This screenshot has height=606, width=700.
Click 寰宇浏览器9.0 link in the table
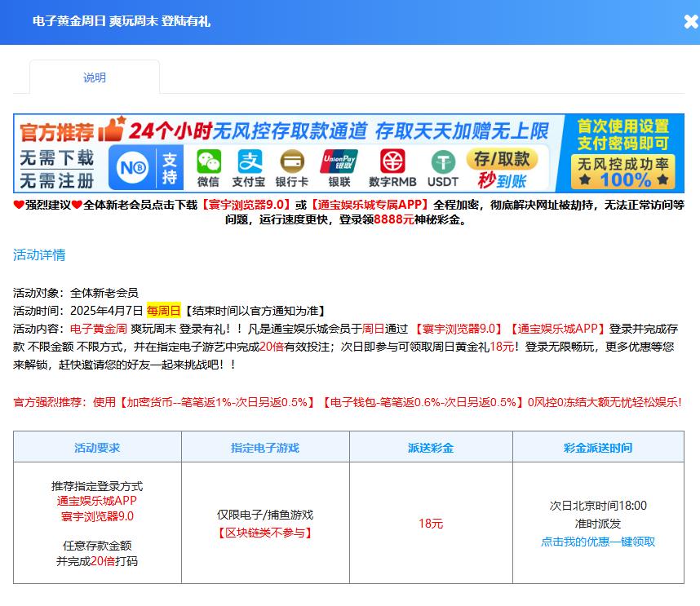[97, 516]
